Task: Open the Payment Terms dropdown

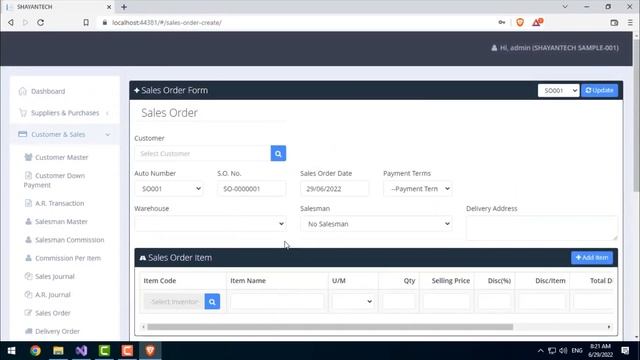Action: [x=418, y=189]
